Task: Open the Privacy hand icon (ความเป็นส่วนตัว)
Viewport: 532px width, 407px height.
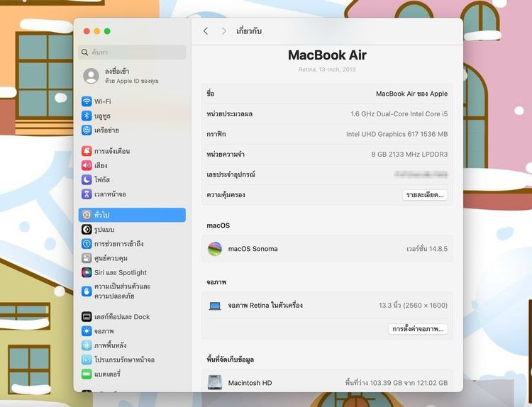Action: click(87, 291)
